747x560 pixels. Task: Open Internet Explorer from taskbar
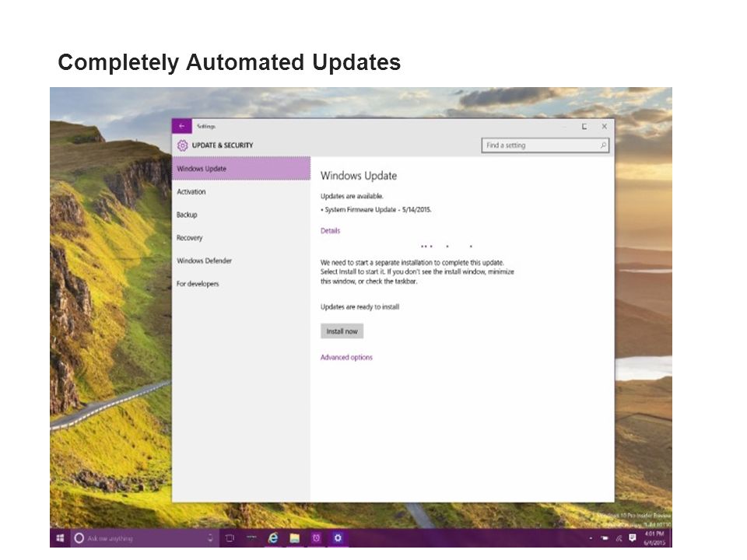click(x=273, y=538)
